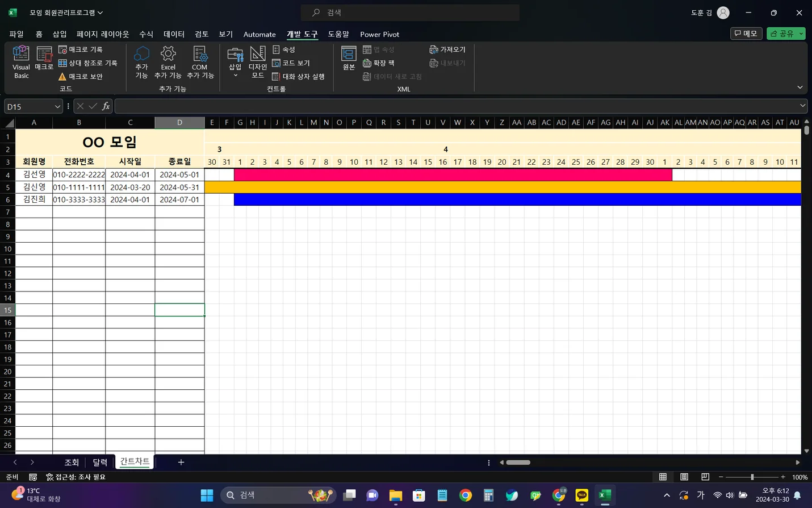Click 확장 팩 expansion packs

[379, 63]
